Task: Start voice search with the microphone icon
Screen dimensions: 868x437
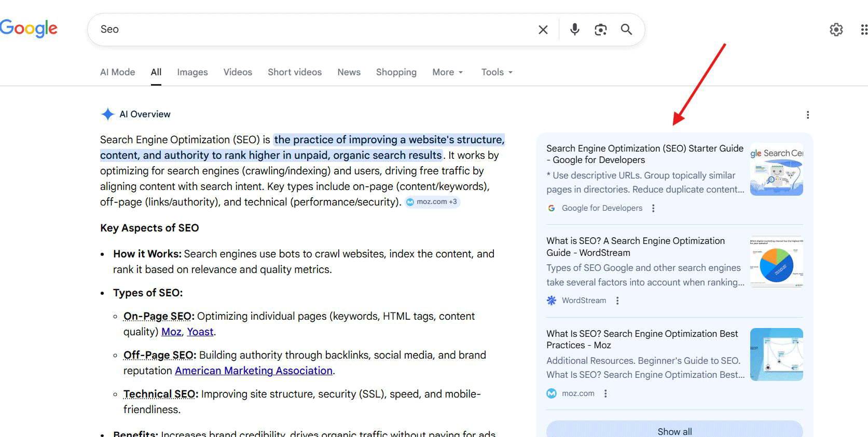Action: pyautogui.click(x=574, y=30)
